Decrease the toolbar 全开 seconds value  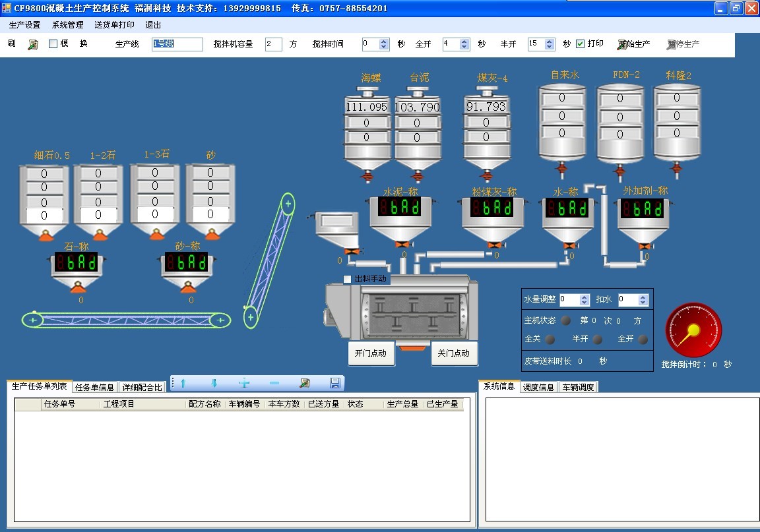point(464,47)
